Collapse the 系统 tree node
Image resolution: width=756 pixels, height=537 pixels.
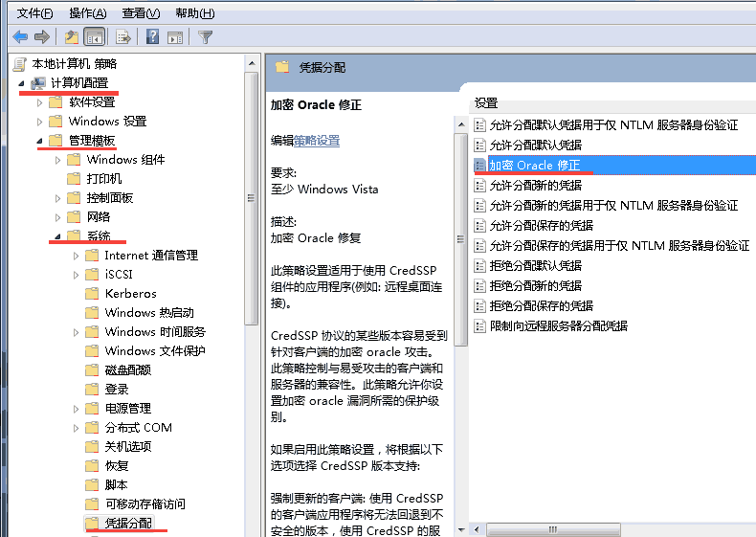[x=57, y=236]
